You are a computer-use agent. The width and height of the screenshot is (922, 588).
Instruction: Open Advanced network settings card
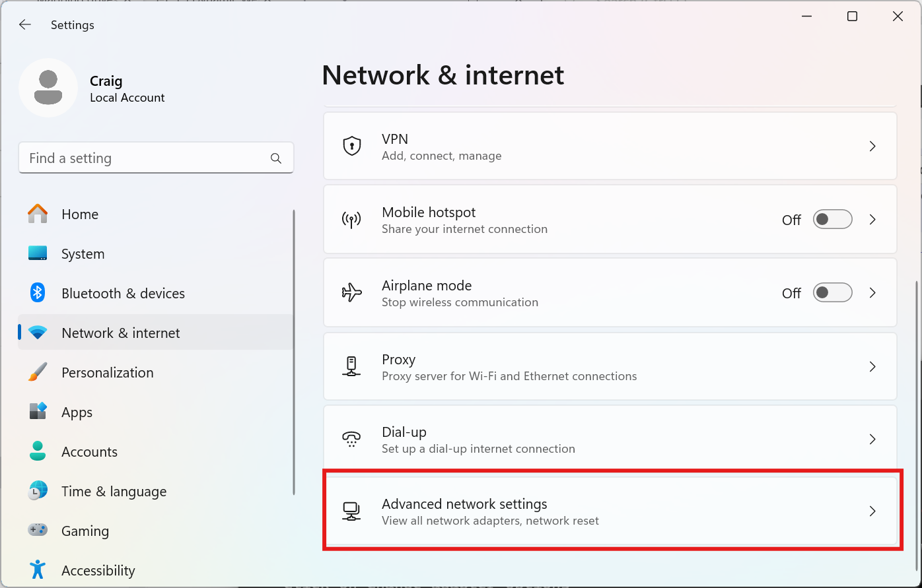610,511
